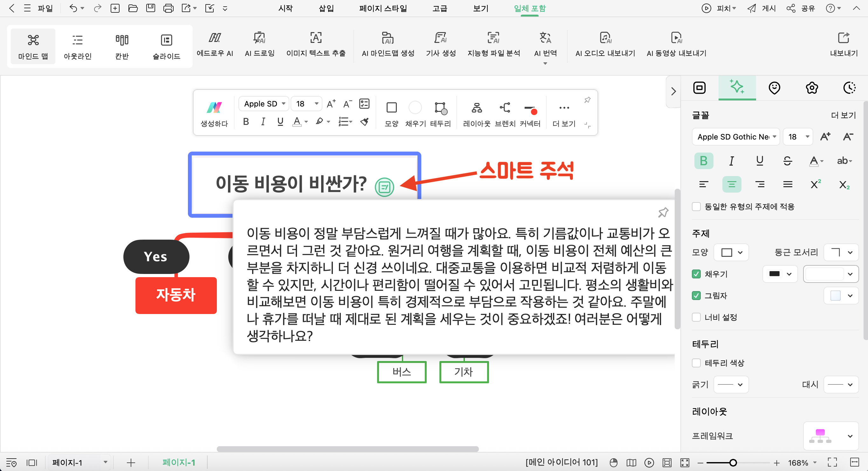Image resolution: width=868 pixels, height=471 pixels.
Task: Switch to 칸반 view
Action: pyautogui.click(x=122, y=46)
